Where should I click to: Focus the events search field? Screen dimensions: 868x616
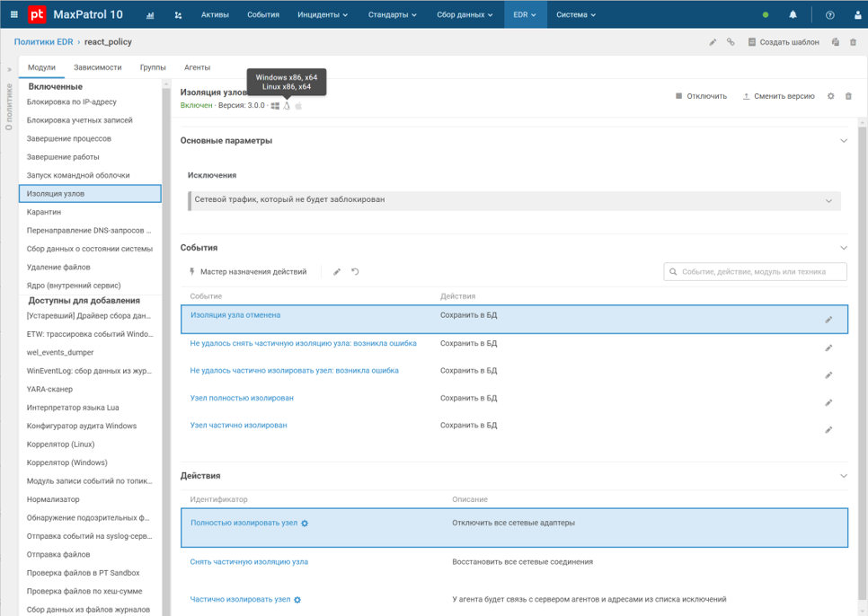(755, 271)
